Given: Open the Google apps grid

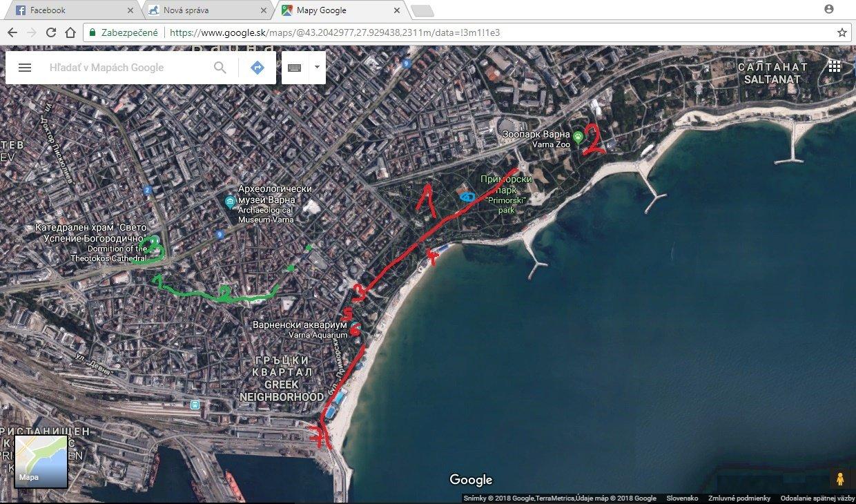Looking at the screenshot, I should 834,66.
